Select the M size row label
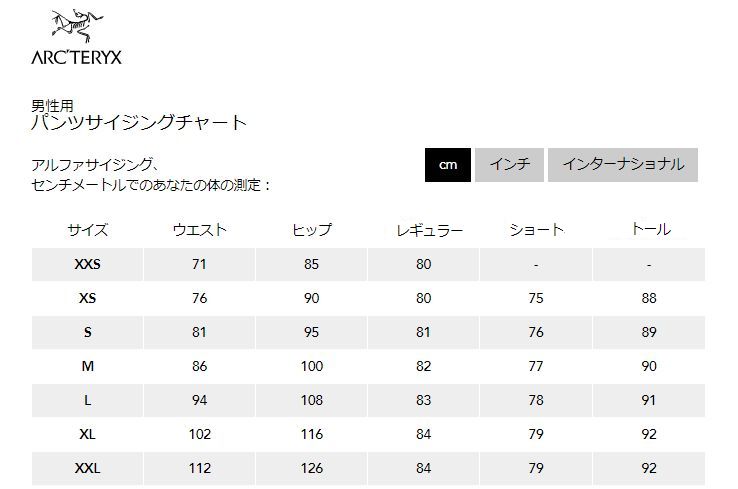 88,367
